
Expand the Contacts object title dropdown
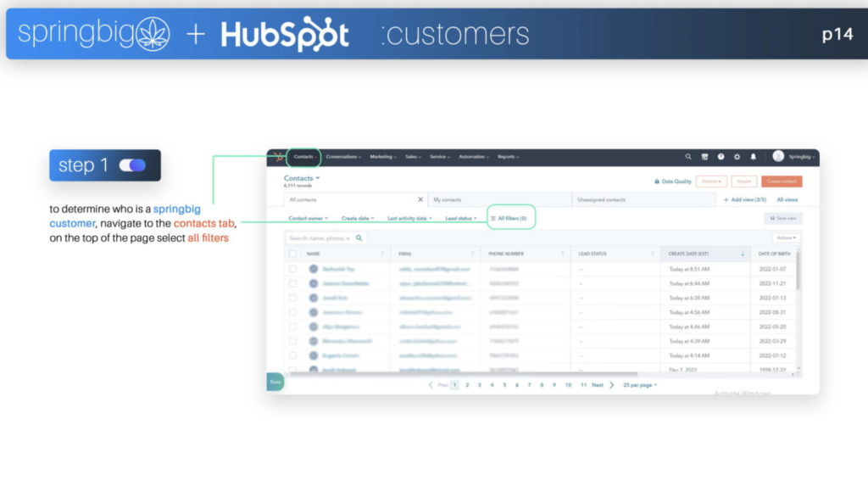point(302,178)
